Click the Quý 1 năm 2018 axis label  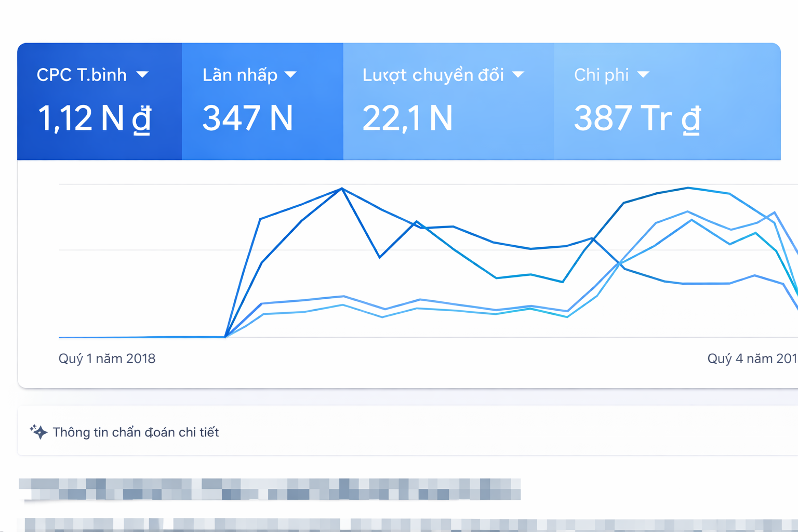point(107,358)
